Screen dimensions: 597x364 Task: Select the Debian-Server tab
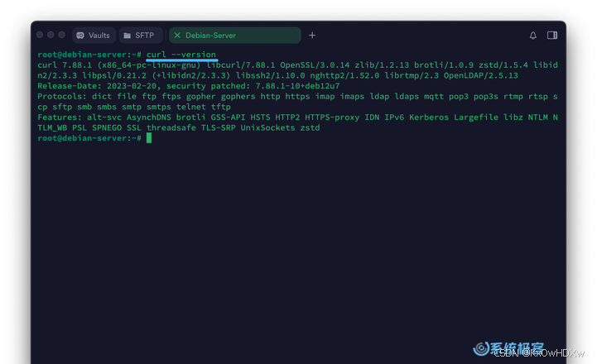pyautogui.click(x=235, y=36)
